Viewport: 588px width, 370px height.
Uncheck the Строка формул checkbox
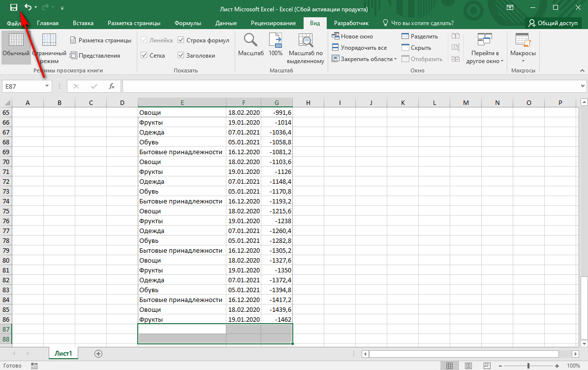181,40
